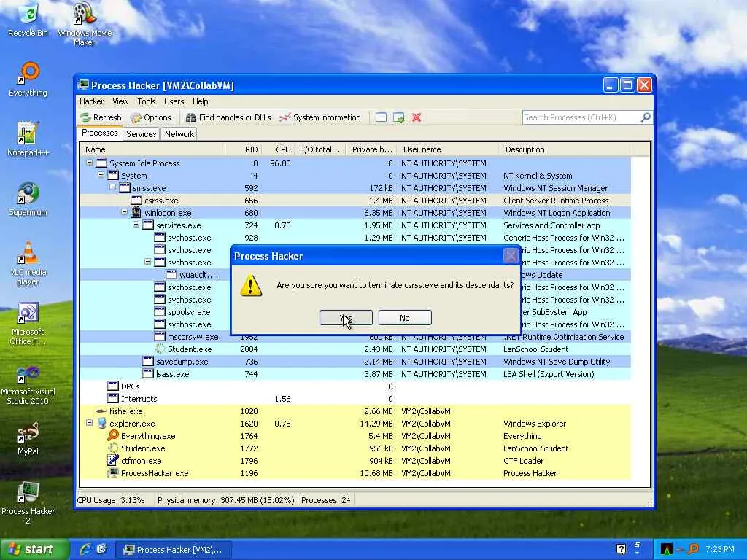Collapse the winlogon.exe tree node
This screenshot has width=747, height=560.
tap(124, 212)
